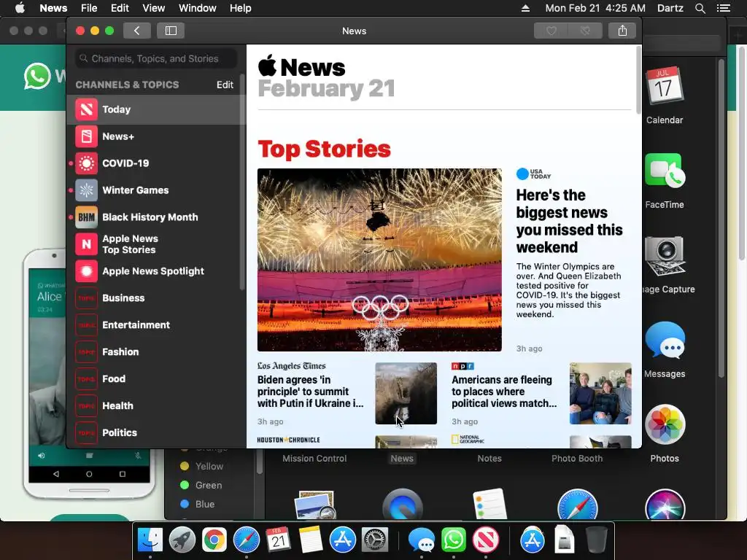Open the File menu
This screenshot has height=560, width=747.
tap(89, 8)
